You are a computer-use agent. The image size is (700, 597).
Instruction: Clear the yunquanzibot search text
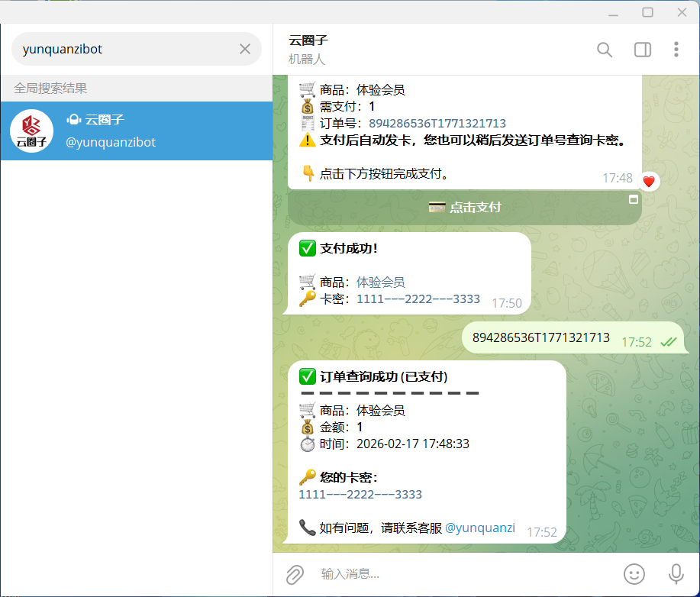(244, 48)
